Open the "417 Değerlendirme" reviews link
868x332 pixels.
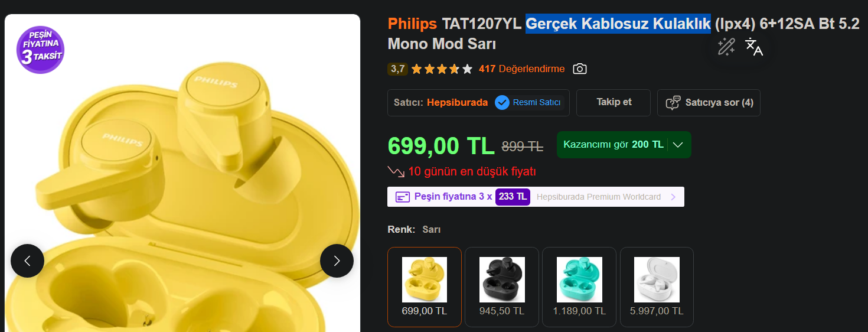[x=521, y=69]
